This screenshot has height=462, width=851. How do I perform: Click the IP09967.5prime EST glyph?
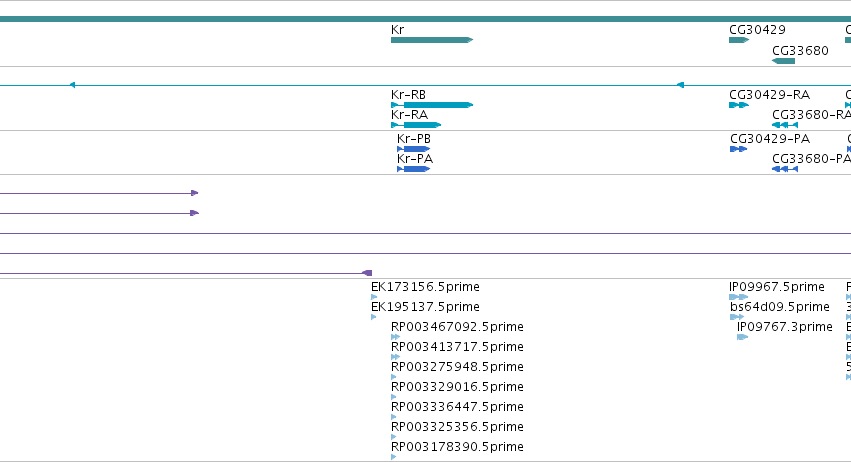[x=739, y=297]
